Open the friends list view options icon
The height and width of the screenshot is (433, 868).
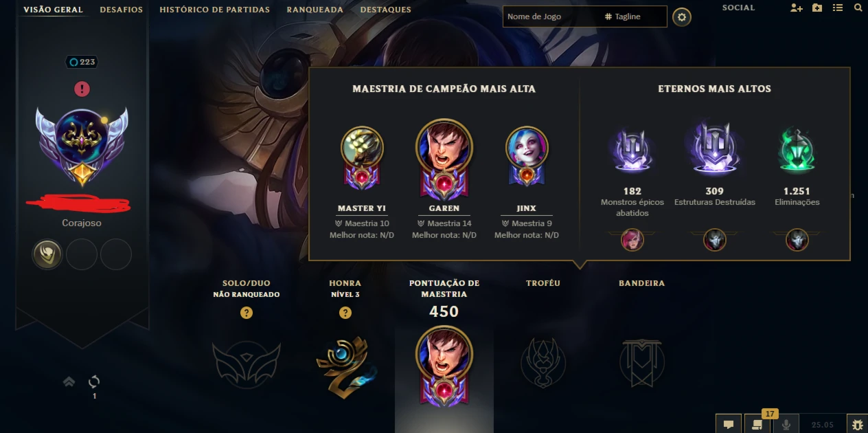pyautogui.click(x=837, y=8)
